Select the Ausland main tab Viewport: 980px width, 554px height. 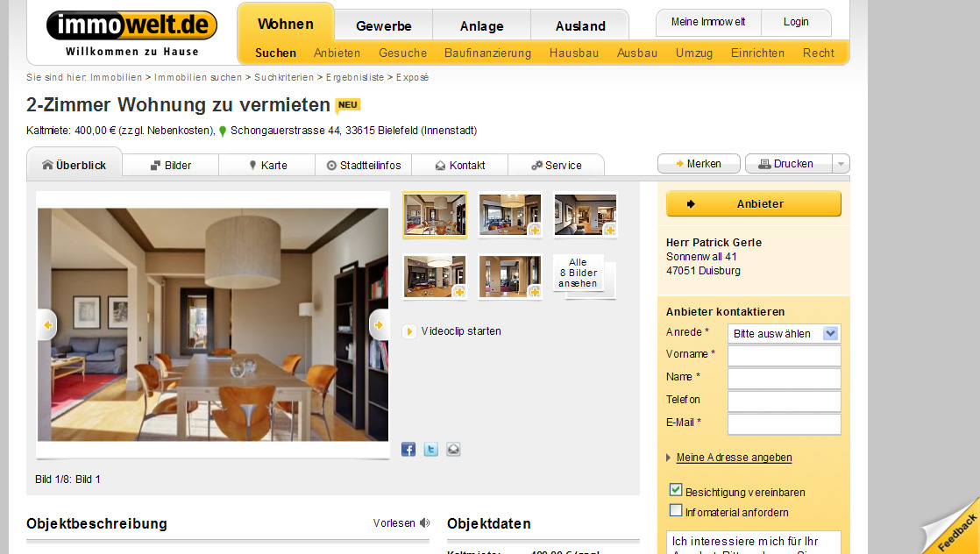click(580, 26)
